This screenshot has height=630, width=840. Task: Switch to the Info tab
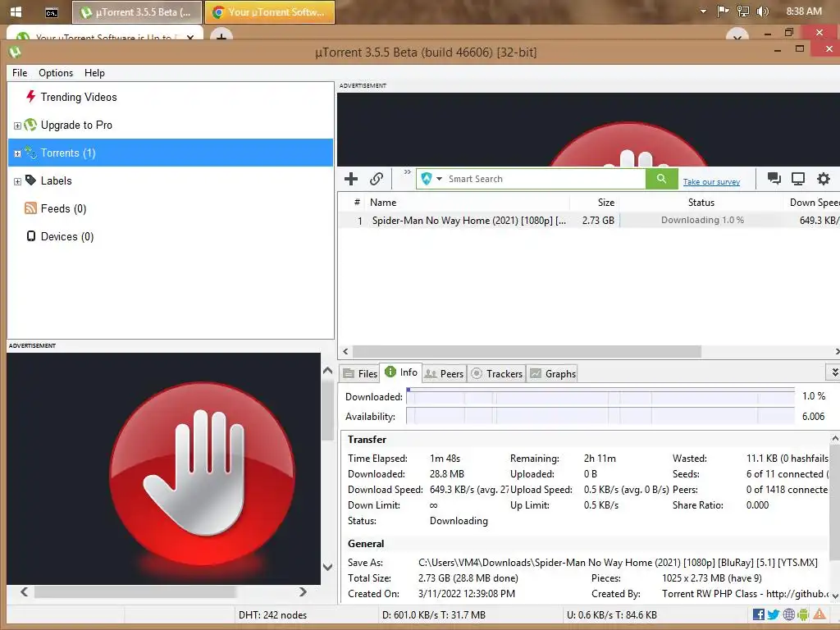401,372
